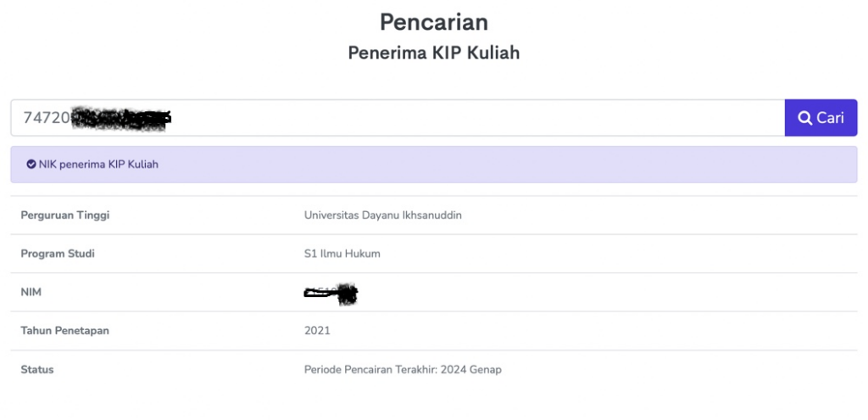Image resolution: width=868 pixels, height=420 pixels.
Task: Select the 2021 year value
Action: click(317, 331)
